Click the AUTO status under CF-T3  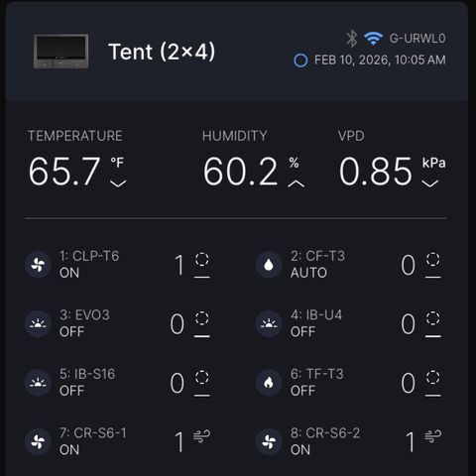click(x=308, y=273)
